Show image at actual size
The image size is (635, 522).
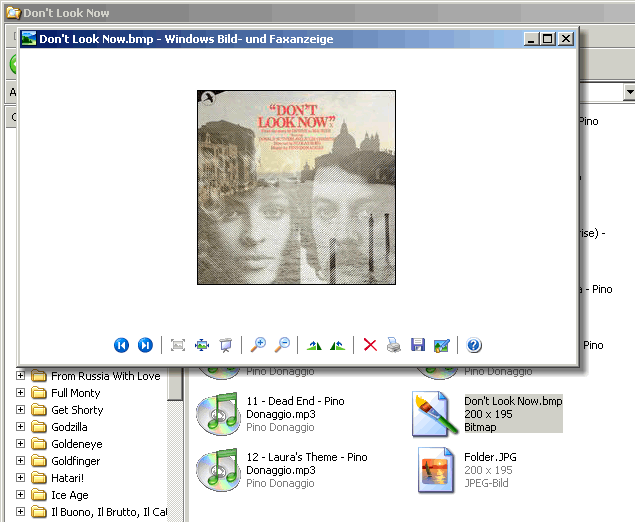pos(202,345)
